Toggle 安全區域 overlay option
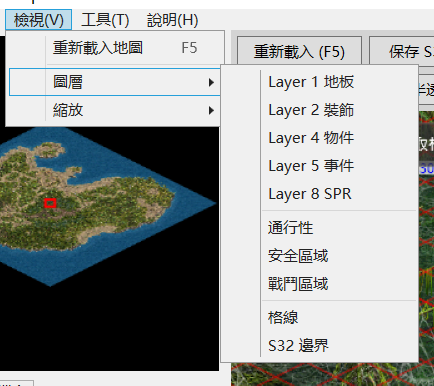The width and height of the screenshot is (434, 386). pyautogui.click(x=319, y=256)
